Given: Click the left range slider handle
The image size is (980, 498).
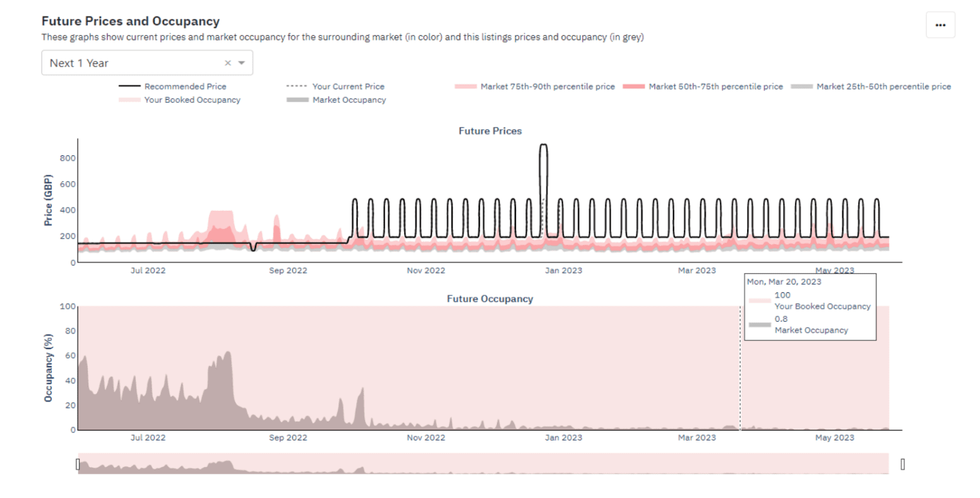Looking at the screenshot, I should pyautogui.click(x=78, y=464).
